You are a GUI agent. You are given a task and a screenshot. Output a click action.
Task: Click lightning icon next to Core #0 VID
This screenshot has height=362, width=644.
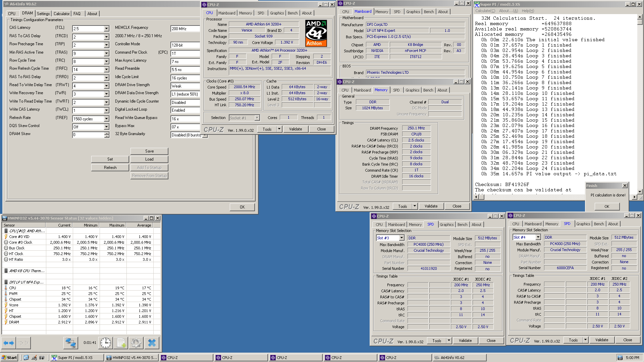[6, 237]
